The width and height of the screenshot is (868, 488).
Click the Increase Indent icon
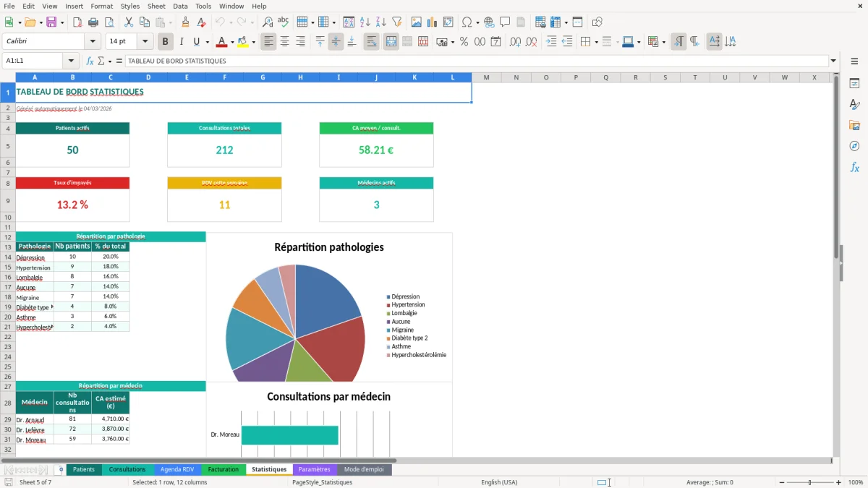tap(551, 42)
